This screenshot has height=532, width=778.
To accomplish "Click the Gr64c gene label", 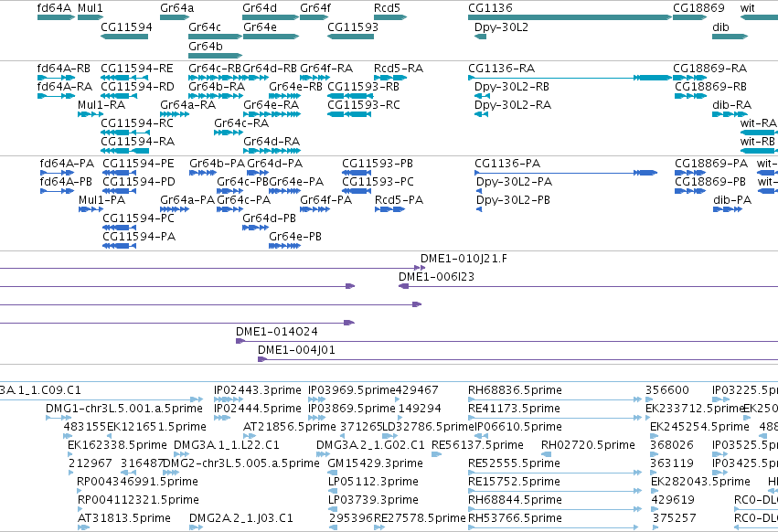I will click(x=205, y=27).
